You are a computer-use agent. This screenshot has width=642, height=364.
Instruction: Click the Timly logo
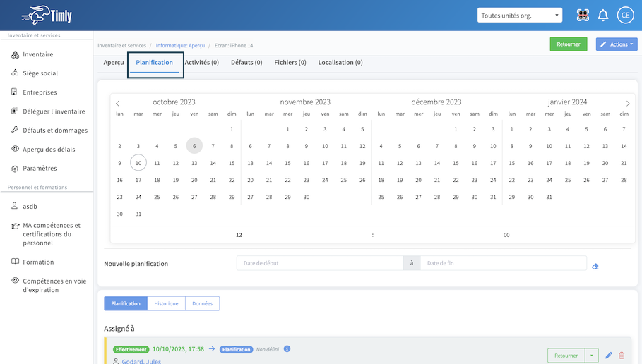tap(47, 16)
